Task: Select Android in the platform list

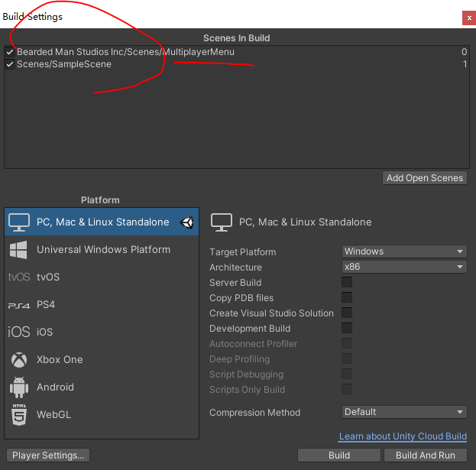Action: pos(102,387)
